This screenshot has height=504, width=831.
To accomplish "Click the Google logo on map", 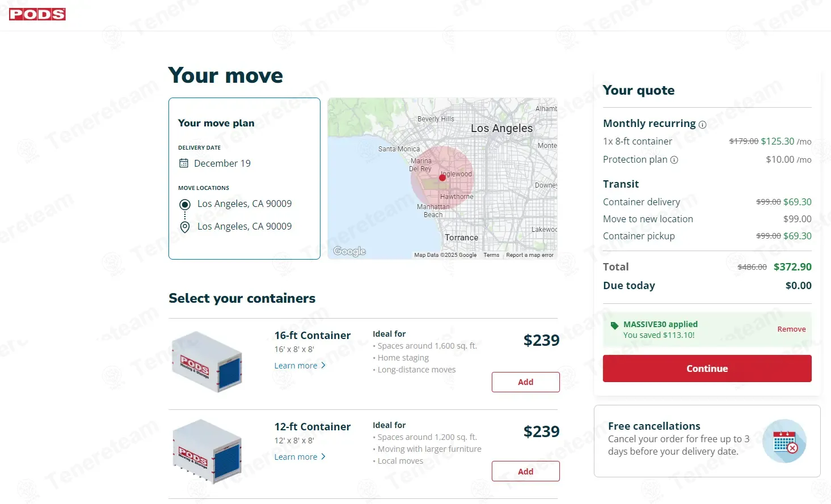I will click(349, 251).
